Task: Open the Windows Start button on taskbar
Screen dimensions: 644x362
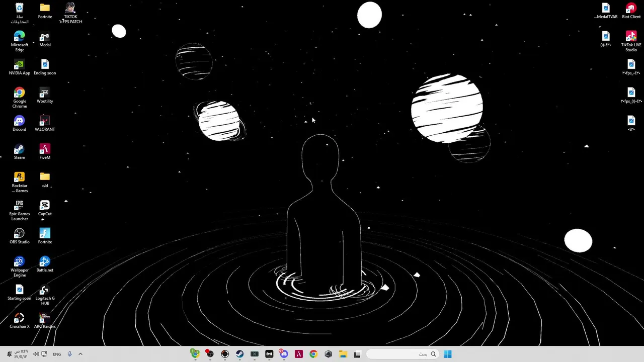Action: [x=447, y=354]
